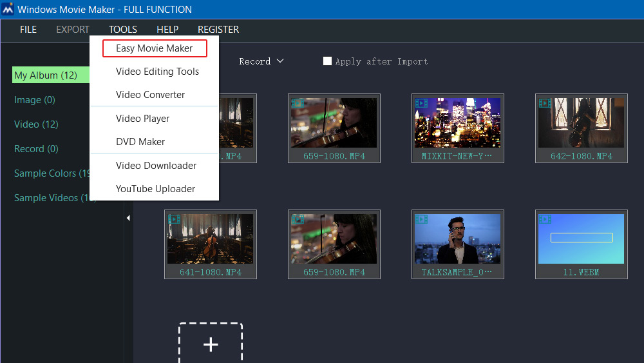Open Sample Colors category
644x363 pixels.
[x=52, y=173]
